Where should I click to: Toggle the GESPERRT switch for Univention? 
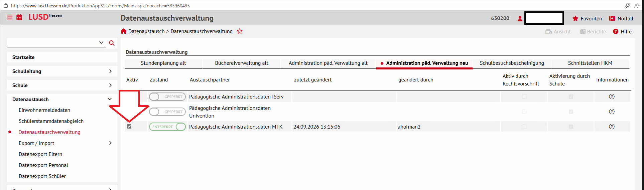pos(167,112)
